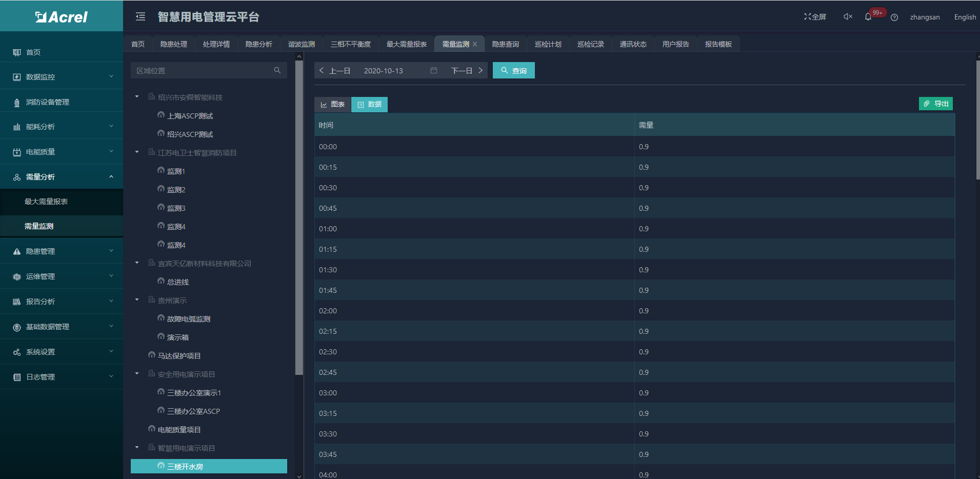This screenshot has width=980, height=479.
Task: Expand 隐患管理 sidebar menu
Action: tap(62, 251)
